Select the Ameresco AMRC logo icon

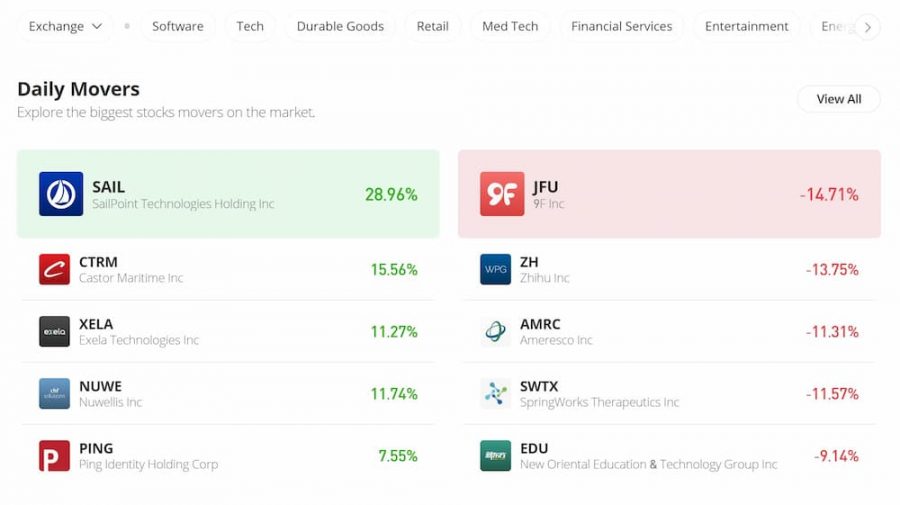(x=495, y=331)
